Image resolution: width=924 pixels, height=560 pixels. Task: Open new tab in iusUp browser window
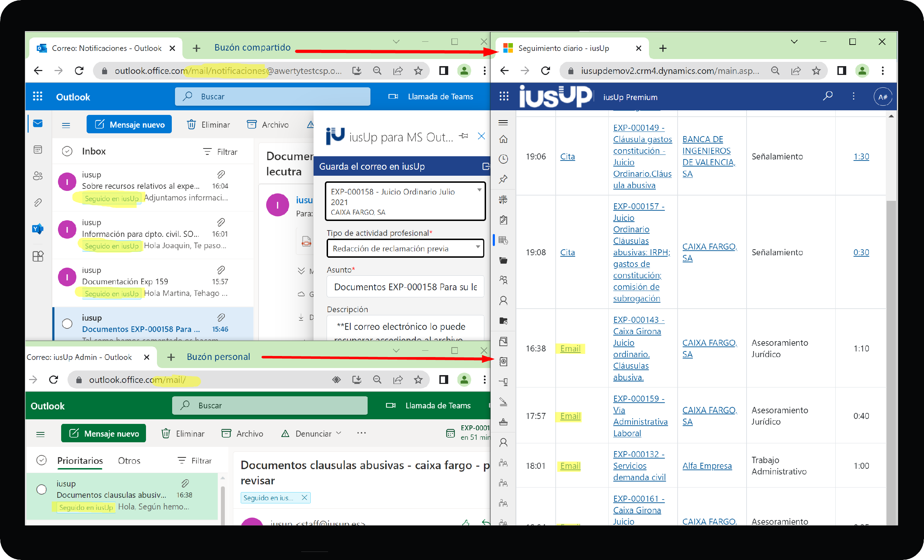pyautogui.click(x=663, y=48)
